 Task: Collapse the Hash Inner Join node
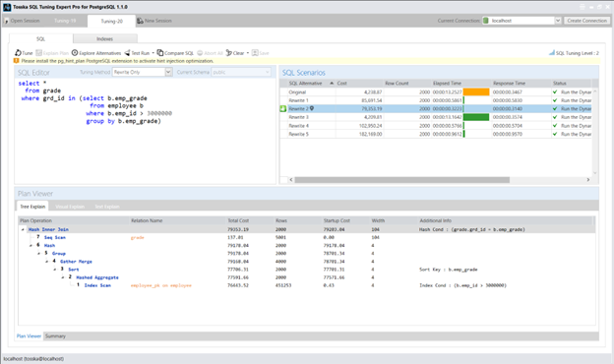point(23,230)
